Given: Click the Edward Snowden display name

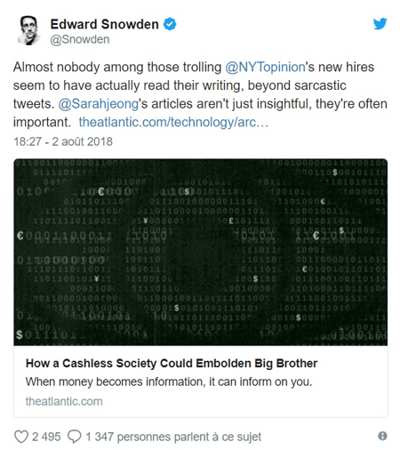Looking at the screenshot, I should (x=104, y=24).
